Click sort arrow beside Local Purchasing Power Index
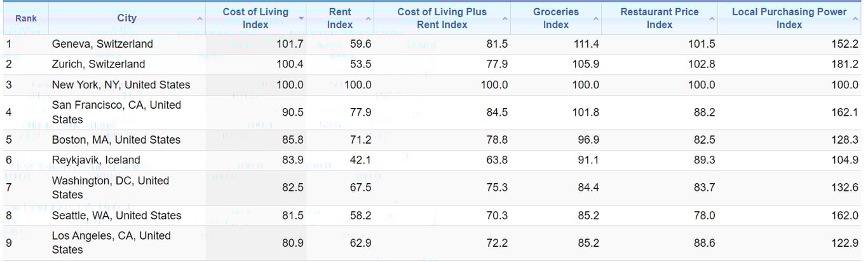This screenshot has height=262, width=868. pos(855,18)
